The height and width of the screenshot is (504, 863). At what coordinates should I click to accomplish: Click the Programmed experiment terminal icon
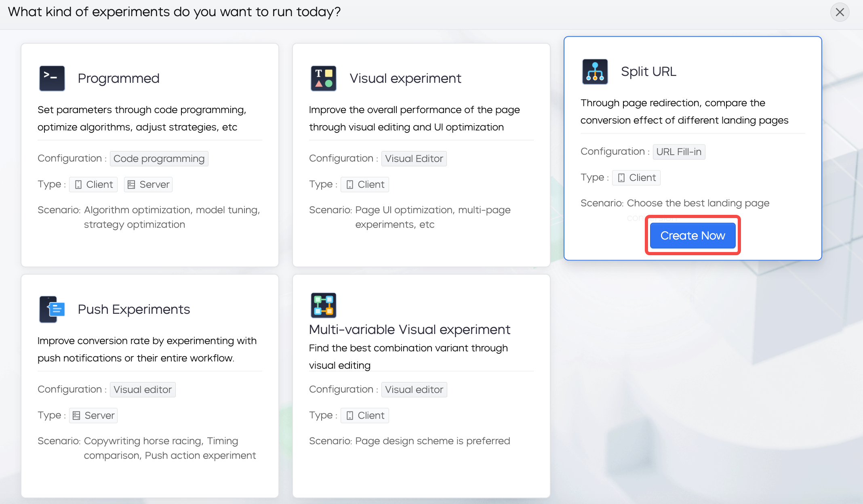click(x=52, y=78)
